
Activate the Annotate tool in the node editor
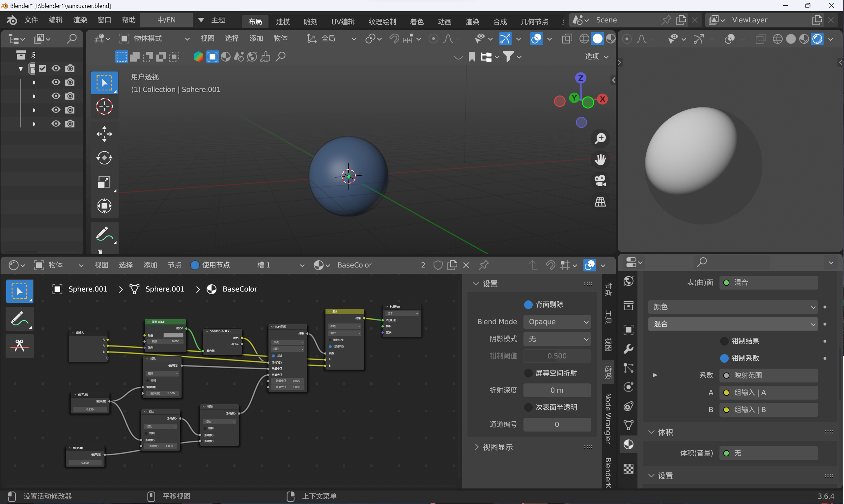tap(20, 319)
